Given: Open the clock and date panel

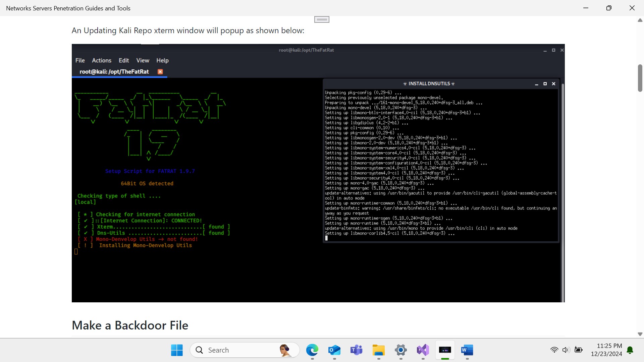Looking at the screenshot, I should pos(606,350).
